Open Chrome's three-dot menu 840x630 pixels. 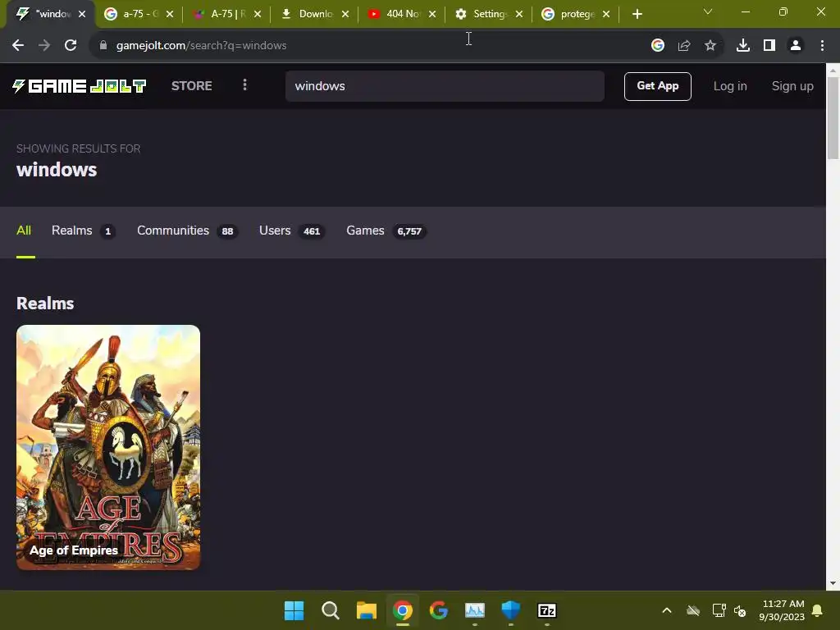pos(822,46)
